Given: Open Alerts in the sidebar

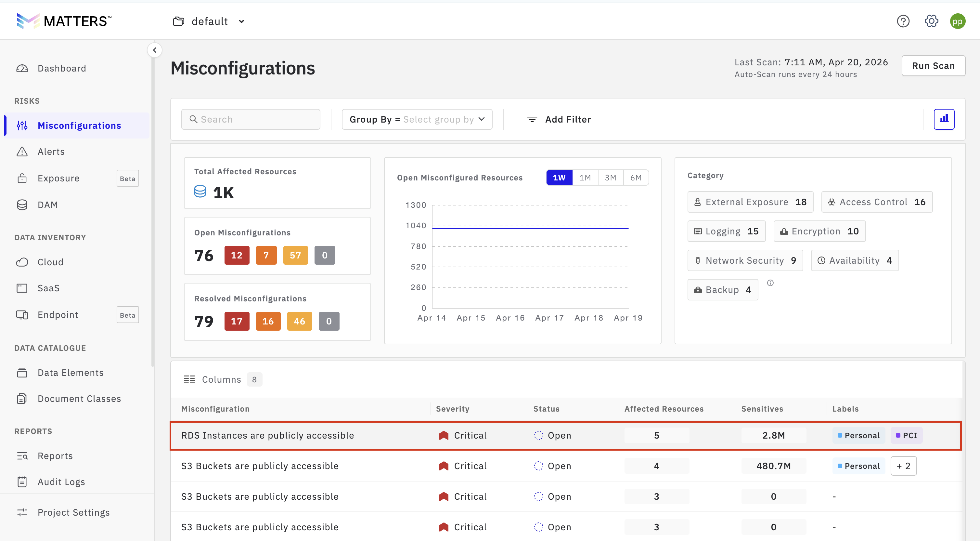Looking at the screenshot, I should point(51,152).
